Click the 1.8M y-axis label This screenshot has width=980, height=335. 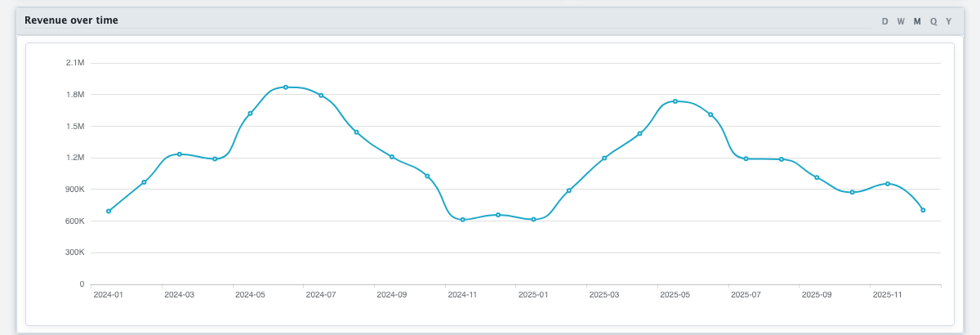(75, 95)
